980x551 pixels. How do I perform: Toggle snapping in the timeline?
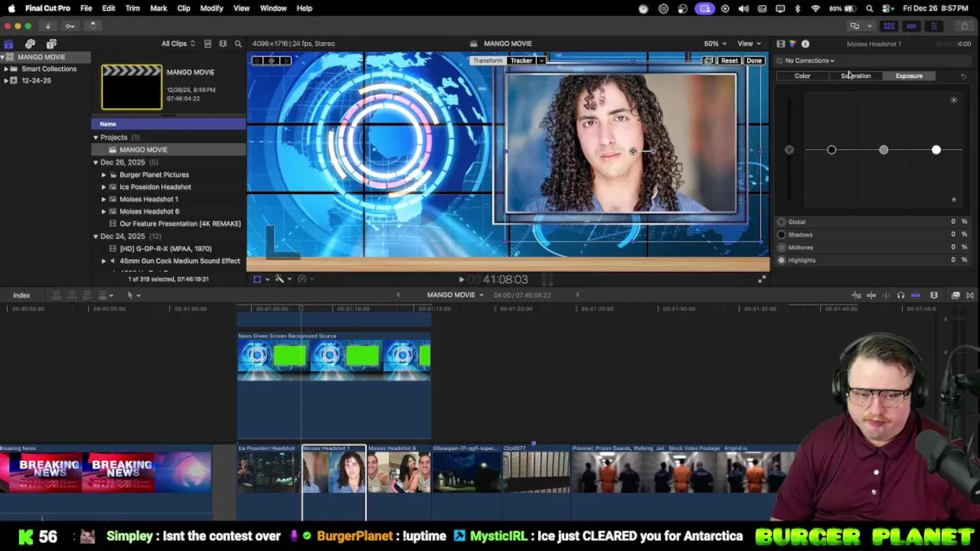(x=916, y=295)
